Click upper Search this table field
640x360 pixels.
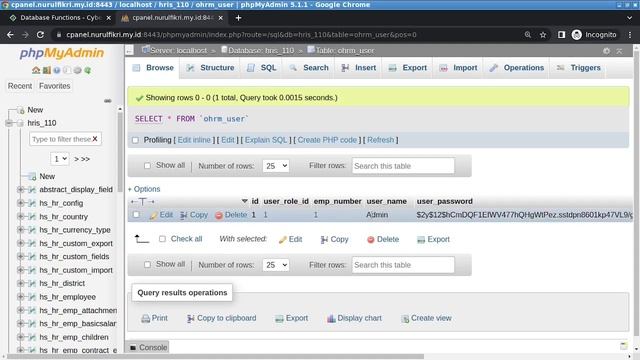click(403, 166)
